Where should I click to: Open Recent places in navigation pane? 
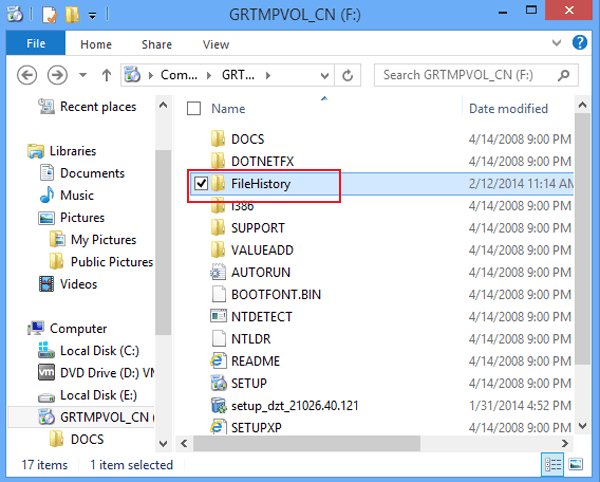click(98, 106)
